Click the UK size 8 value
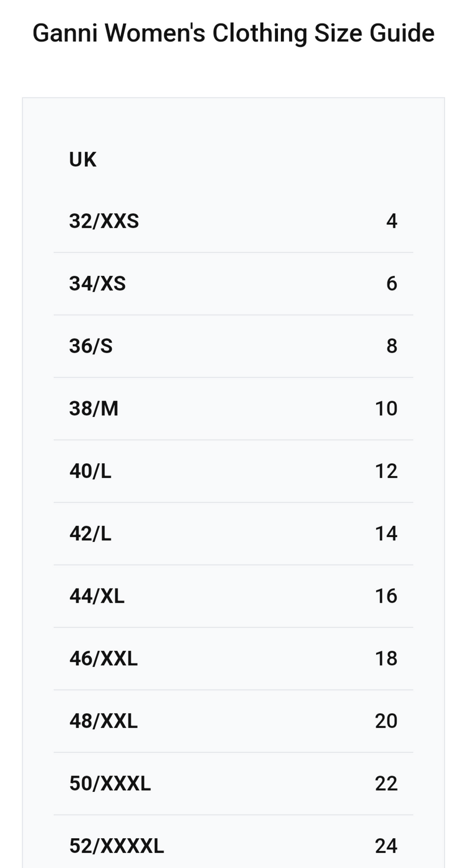The height and width of the screenshot is (868, 469). [392, 346]
